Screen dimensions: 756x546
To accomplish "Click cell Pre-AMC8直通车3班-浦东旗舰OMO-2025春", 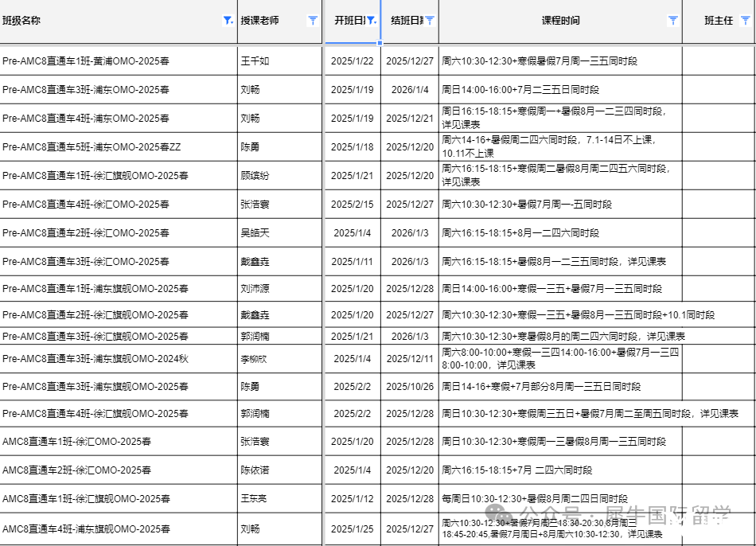I will 118,387.
